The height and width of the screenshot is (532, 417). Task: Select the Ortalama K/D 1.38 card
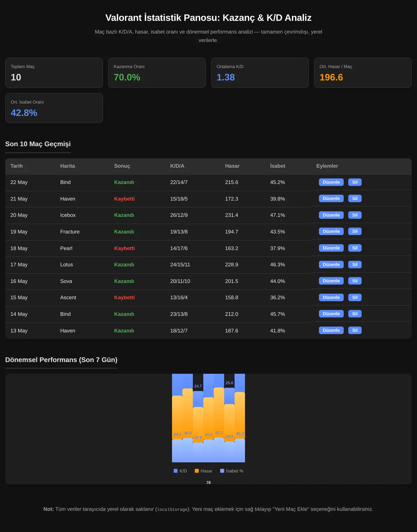click(260, 73)
